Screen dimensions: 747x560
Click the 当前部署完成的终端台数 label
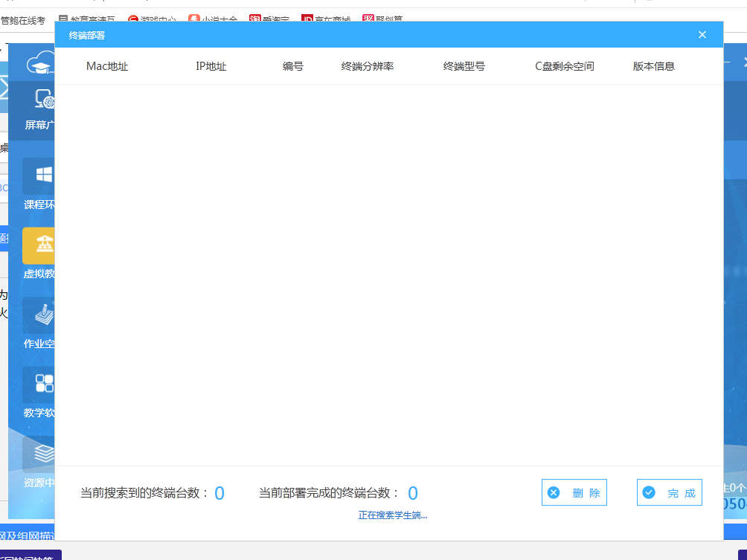coord(329,493)
